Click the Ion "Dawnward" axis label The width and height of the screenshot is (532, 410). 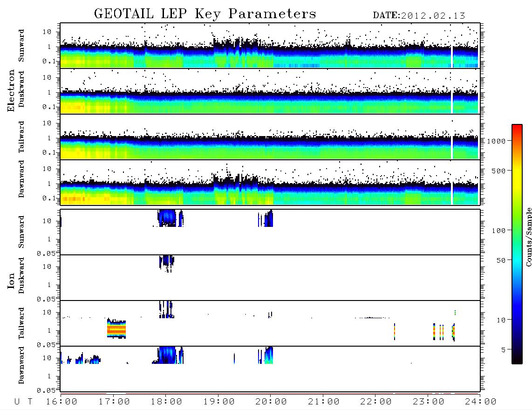[21, 366]
